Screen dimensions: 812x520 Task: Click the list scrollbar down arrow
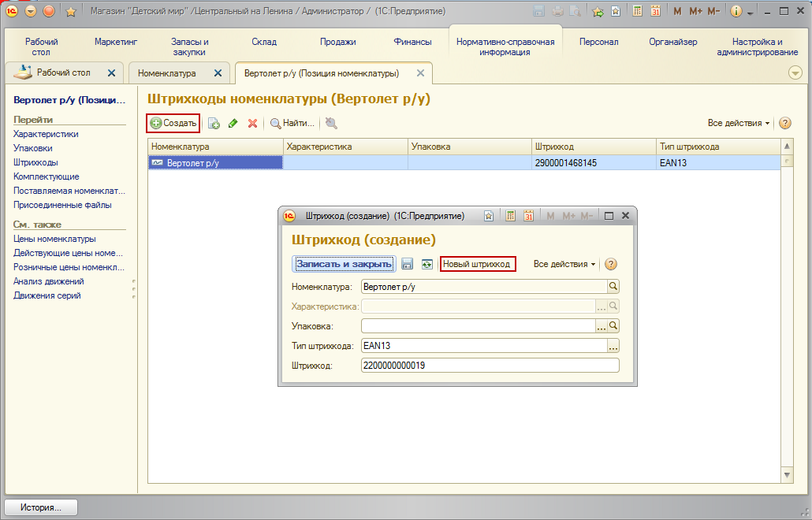[787, 475]
